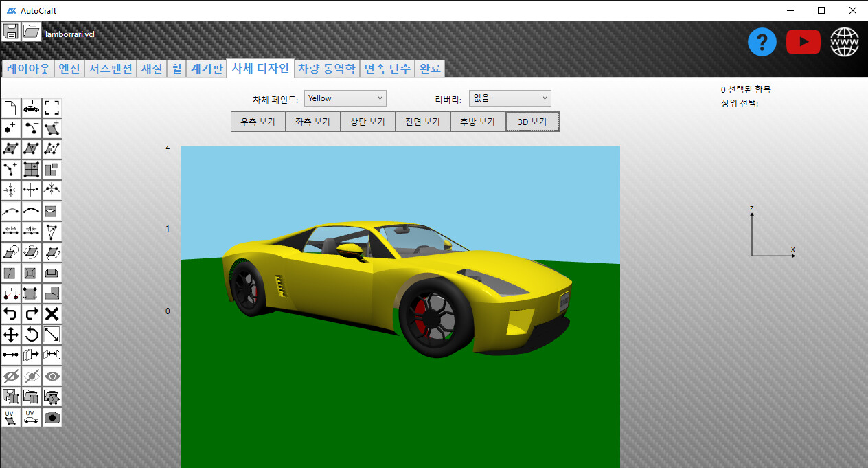Click the show eye visibility icon
The width and height of the screenshot is (868, 468).
52,376
